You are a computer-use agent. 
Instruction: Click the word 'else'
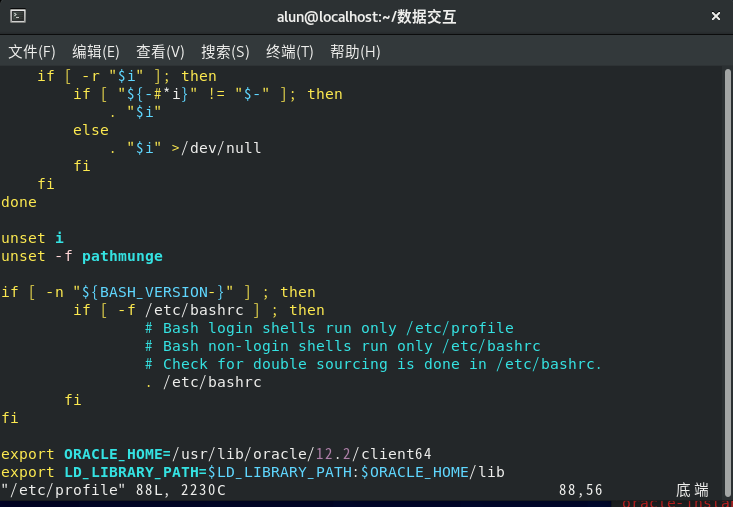pos(91,130)
